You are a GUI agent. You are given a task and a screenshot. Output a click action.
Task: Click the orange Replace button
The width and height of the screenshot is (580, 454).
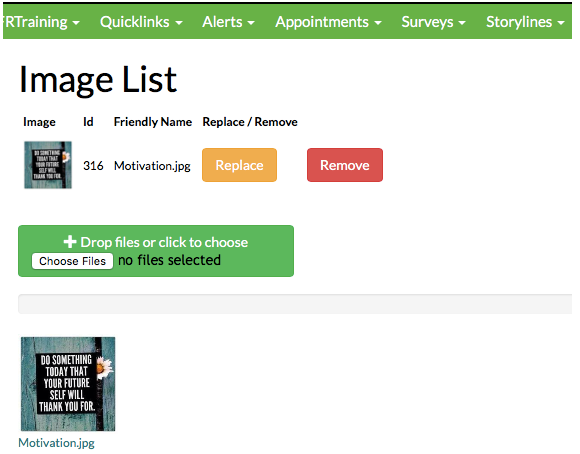(x=239, y=165)
